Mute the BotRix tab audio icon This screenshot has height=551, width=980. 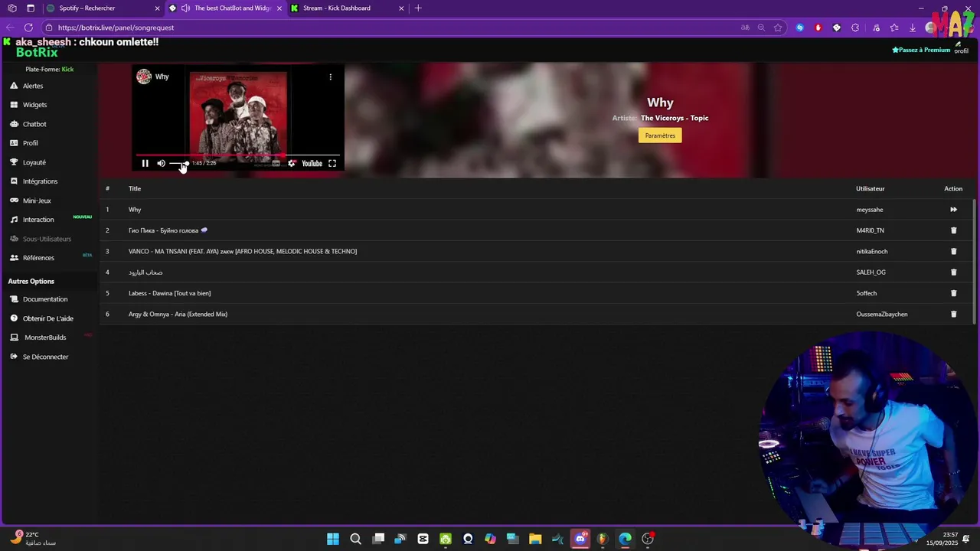pos(185,8)
